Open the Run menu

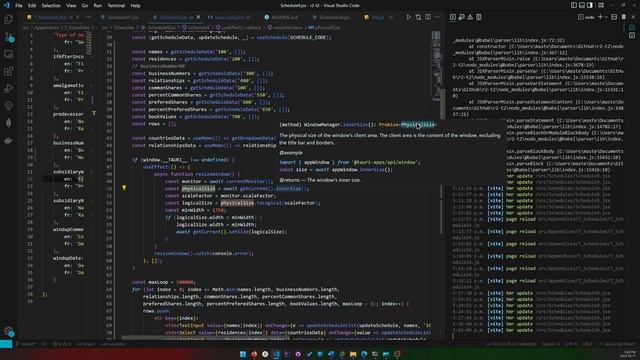[x=98, y=6]
